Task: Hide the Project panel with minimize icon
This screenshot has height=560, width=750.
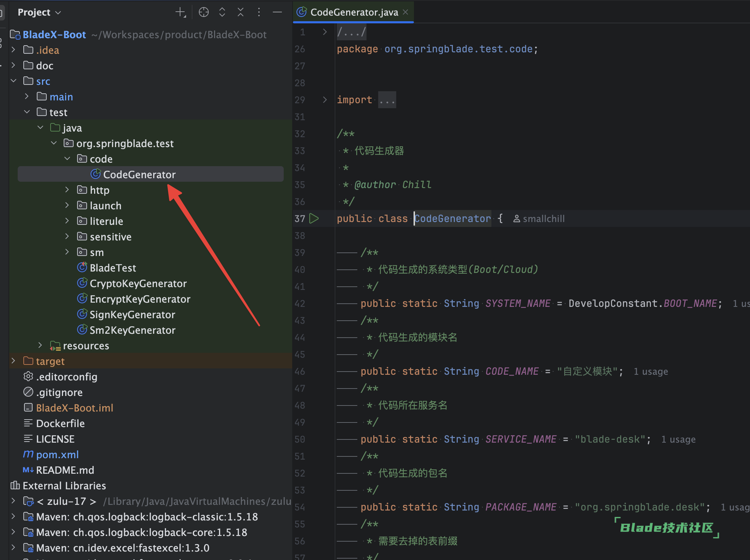Action: [x=277, y=12]
